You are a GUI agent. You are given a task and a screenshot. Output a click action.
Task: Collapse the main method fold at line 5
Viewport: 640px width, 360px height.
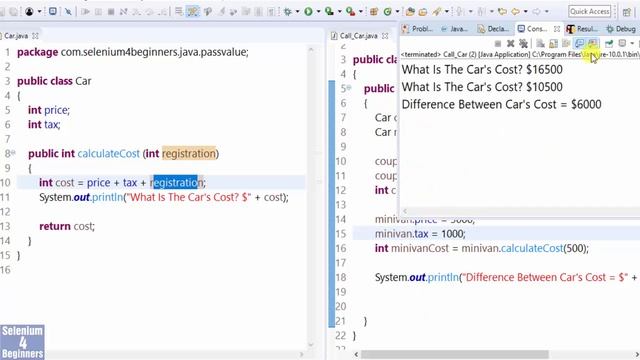pos(349,87)
